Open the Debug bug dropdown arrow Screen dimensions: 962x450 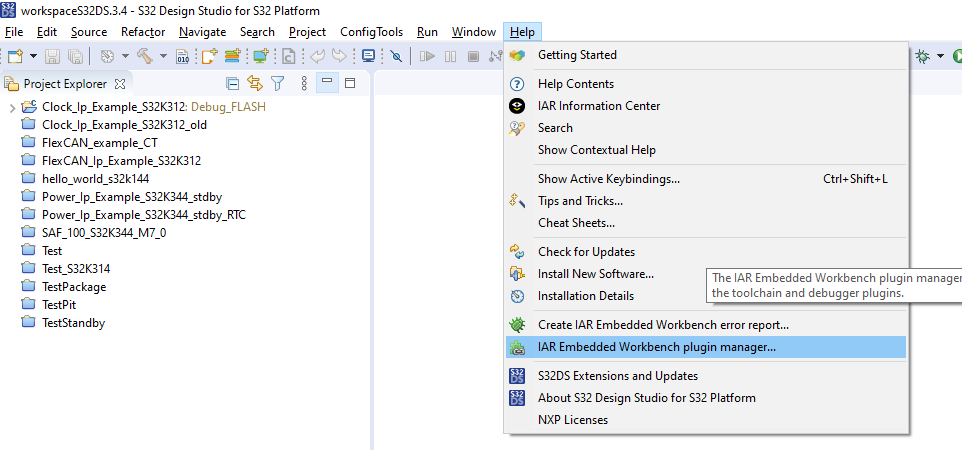940,56
